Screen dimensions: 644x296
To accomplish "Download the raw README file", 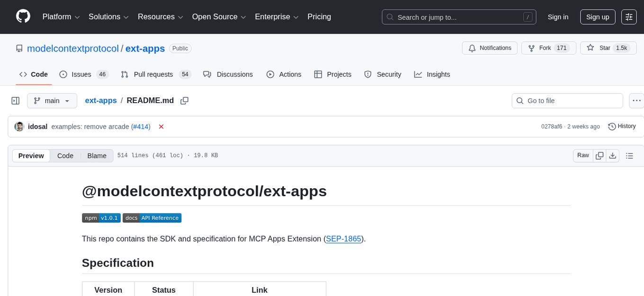I will (x=613, y=155).
